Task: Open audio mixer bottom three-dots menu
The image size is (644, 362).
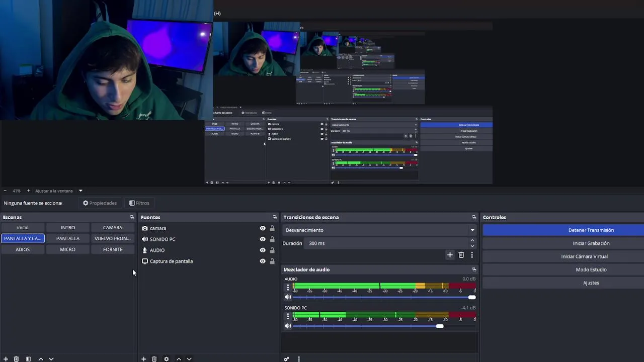Action: point(299,359)
